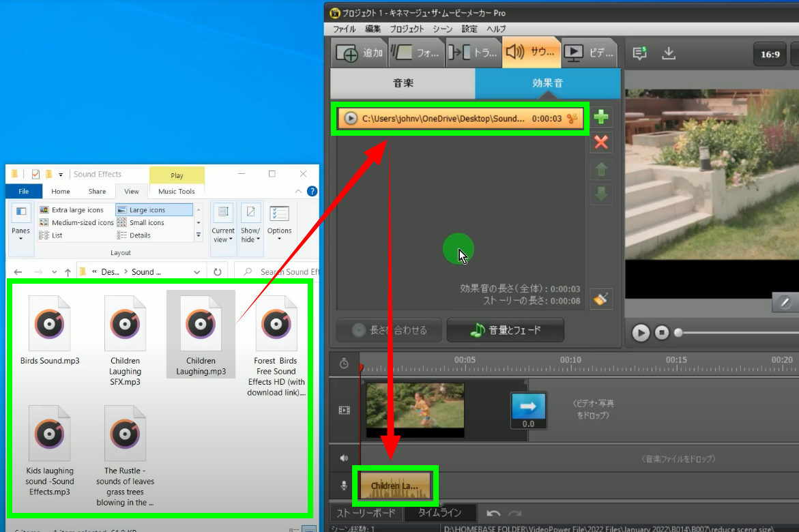Image resolution: width=799 pixels, height=532 pixels.
Task: Click the broom clear-all icon
Action: pyautogui.click(x=601, y=299)
